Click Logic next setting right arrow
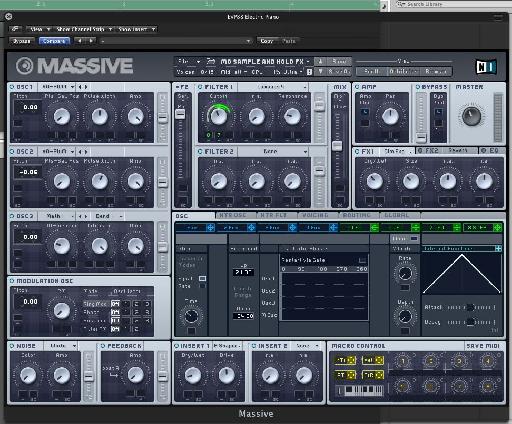Screen dimensions: 512x424 (91, 41)
